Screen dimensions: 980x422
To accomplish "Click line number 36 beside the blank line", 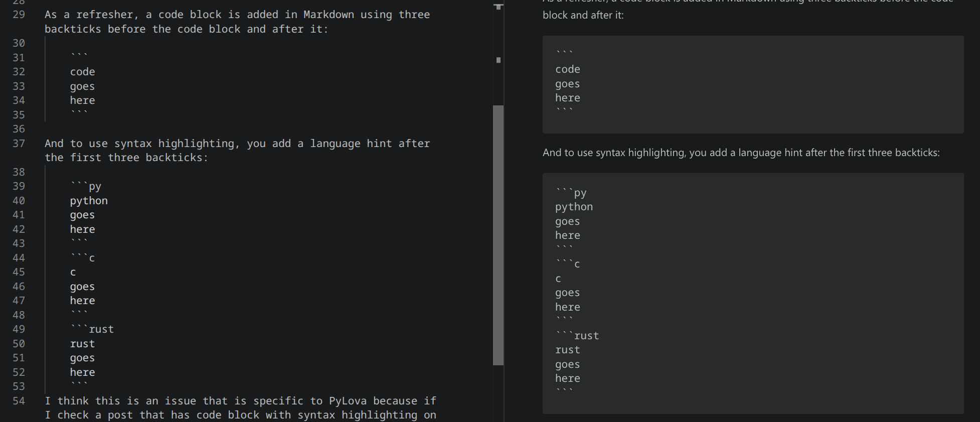I will (19, 129).
